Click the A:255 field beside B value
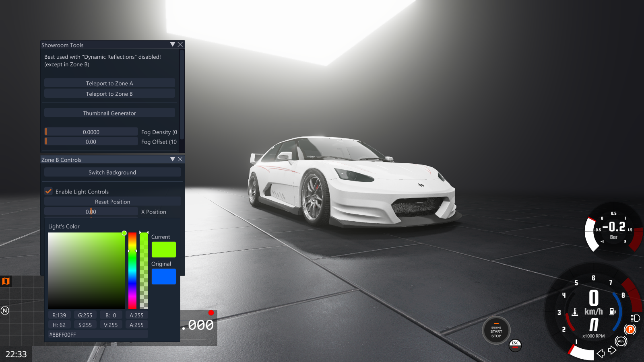 coord(137,315)
